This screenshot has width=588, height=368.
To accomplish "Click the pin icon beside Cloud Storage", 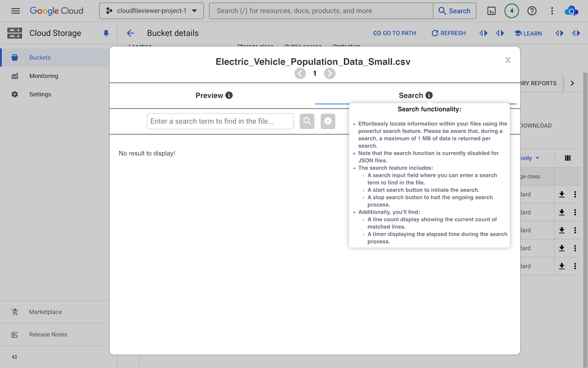I will (106, 33).
